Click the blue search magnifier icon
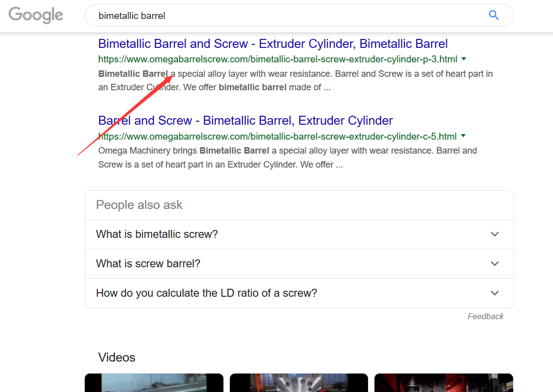553x392 pixels. tap(493, 15)
